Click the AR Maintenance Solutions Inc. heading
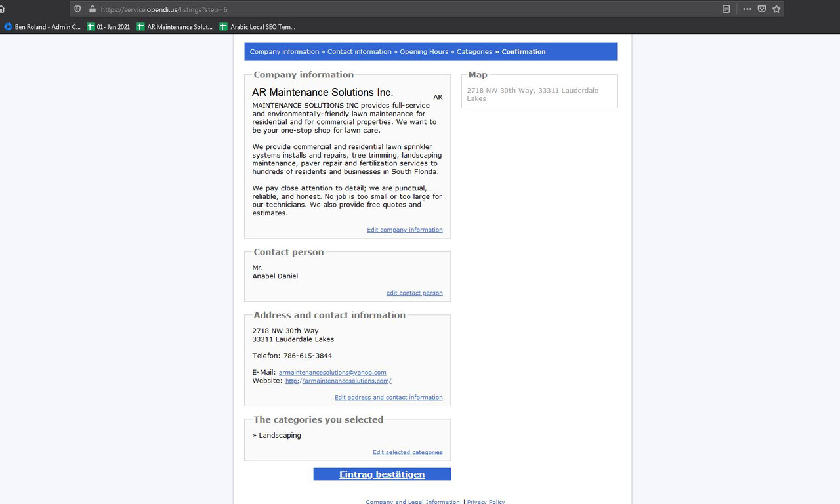Screen dimensions: 840x504 pos(323,93)
